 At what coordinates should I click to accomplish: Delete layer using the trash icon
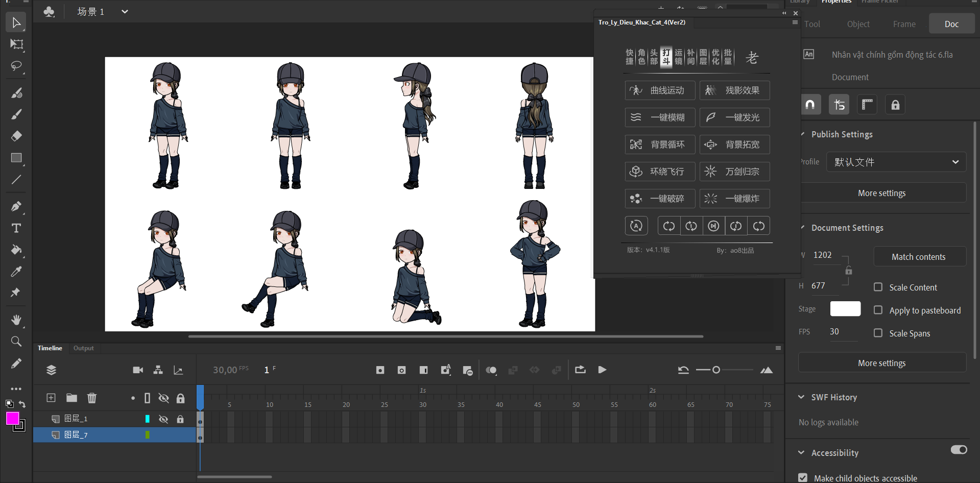92,398
